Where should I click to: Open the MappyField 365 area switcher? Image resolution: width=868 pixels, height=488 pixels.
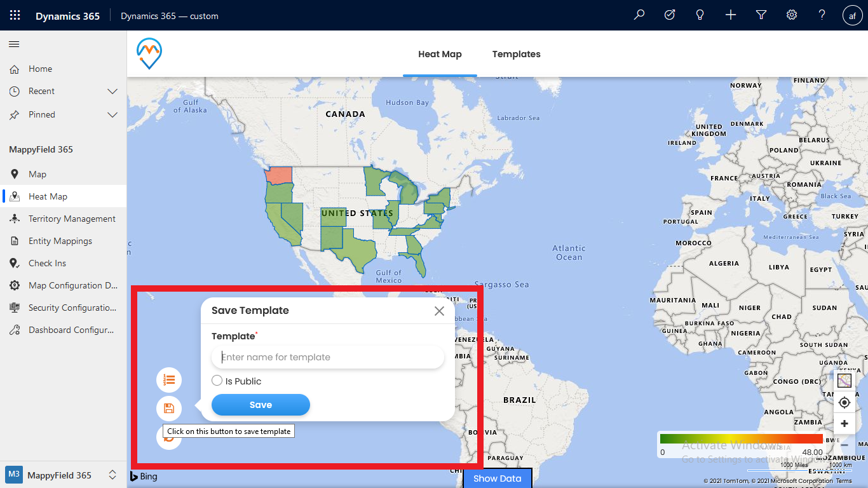62,475
